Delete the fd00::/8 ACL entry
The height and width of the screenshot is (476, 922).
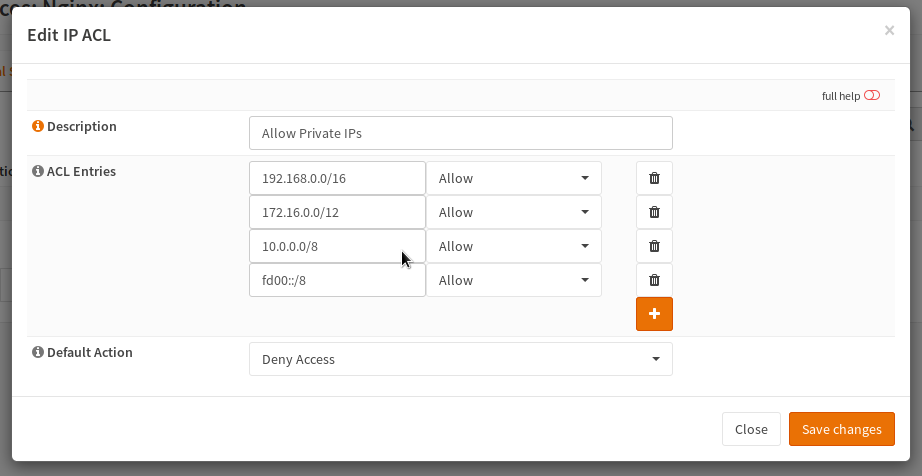pos(654,280)
